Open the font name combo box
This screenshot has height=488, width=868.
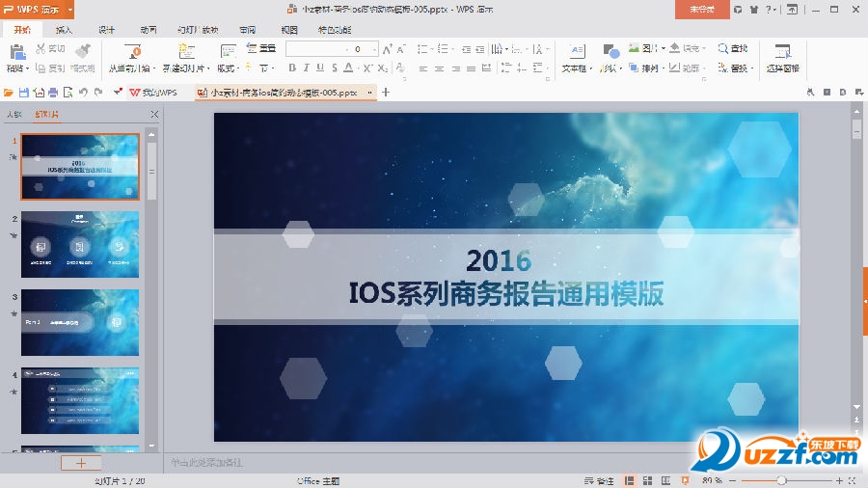click(317, 49)
